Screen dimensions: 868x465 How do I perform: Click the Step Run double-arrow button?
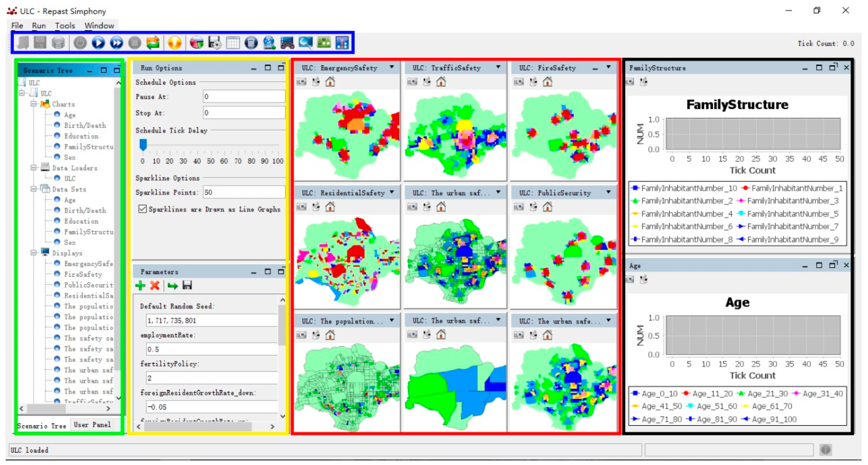117,43
